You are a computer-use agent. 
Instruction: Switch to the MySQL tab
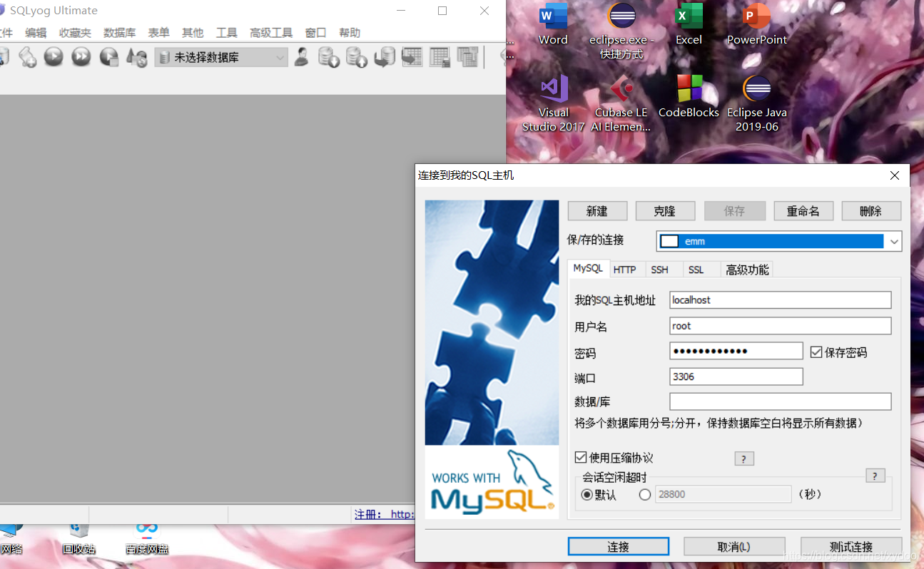pos(588,268)
